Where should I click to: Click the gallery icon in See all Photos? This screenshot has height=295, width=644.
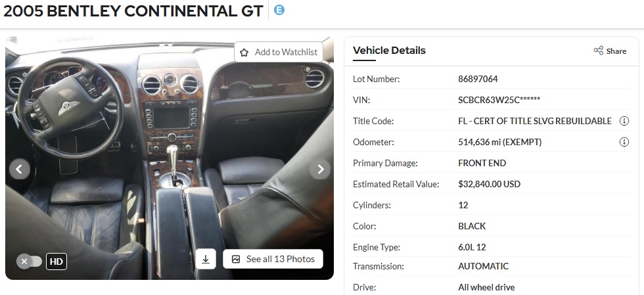pyautogui.click(x=236, y=260)
